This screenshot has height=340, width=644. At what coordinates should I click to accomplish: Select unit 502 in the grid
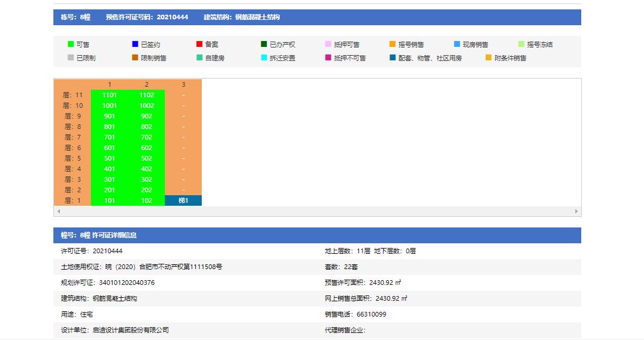(147, 158)
